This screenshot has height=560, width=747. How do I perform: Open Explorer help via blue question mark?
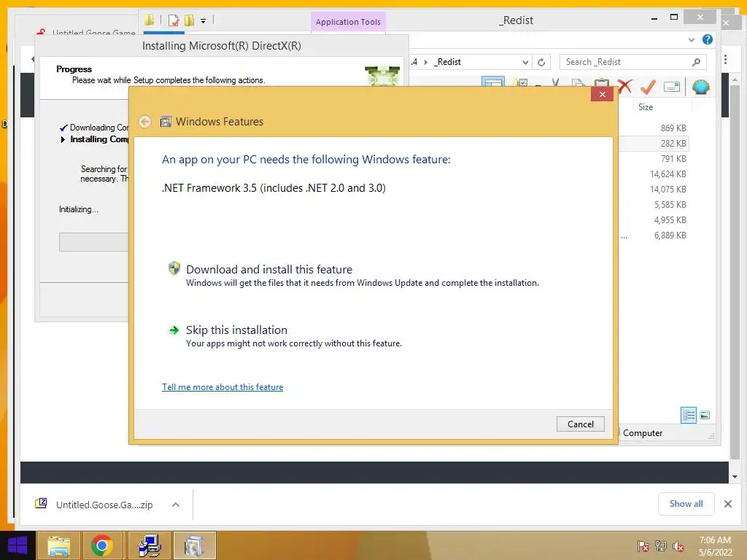708,39
